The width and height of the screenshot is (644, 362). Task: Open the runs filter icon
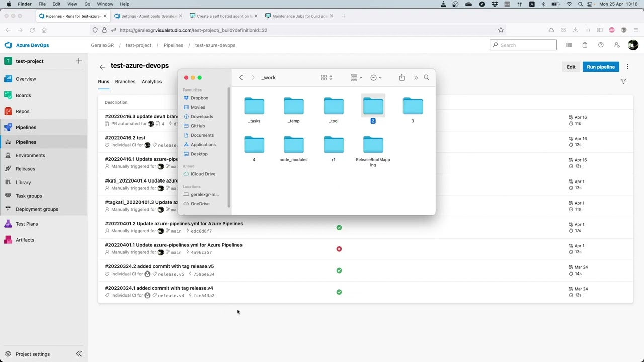click(x=623, y=81)
